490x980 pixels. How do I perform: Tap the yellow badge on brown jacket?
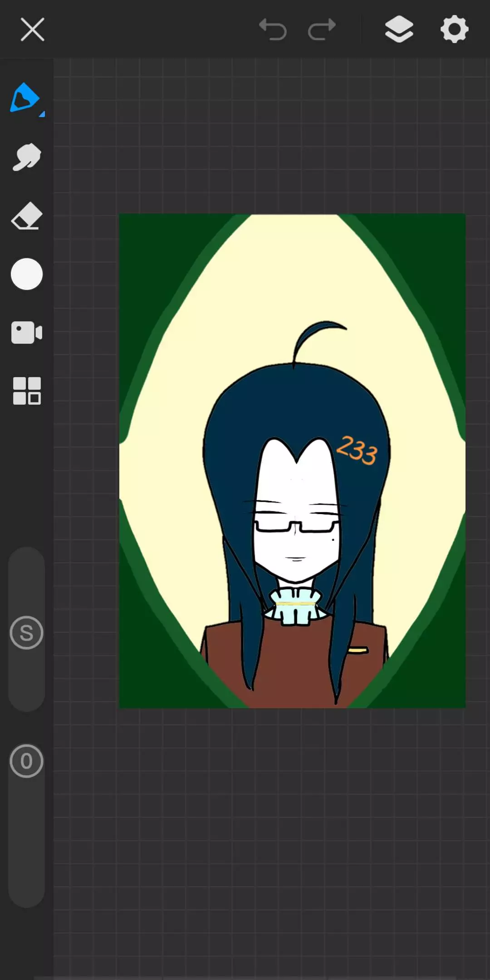point(358,651)
